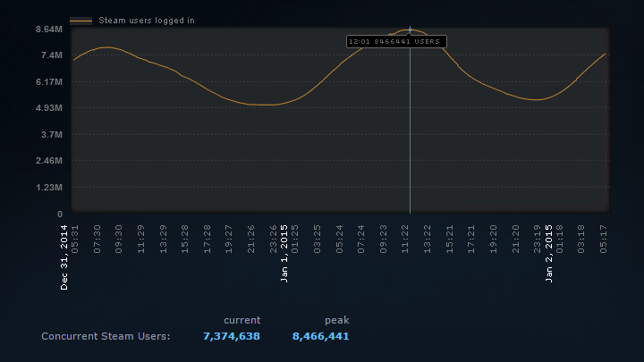Click the 'Steam users logged in' legend label
Image resolution: width=644 pixels, height=362 pixels.
coord(146,21)
